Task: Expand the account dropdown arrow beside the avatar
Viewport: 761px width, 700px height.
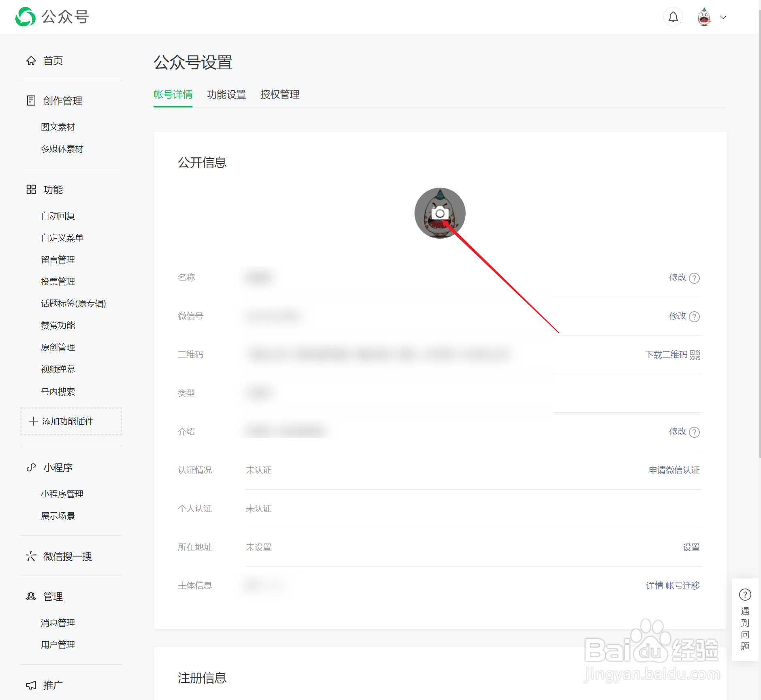Action: tap(724, 17)
